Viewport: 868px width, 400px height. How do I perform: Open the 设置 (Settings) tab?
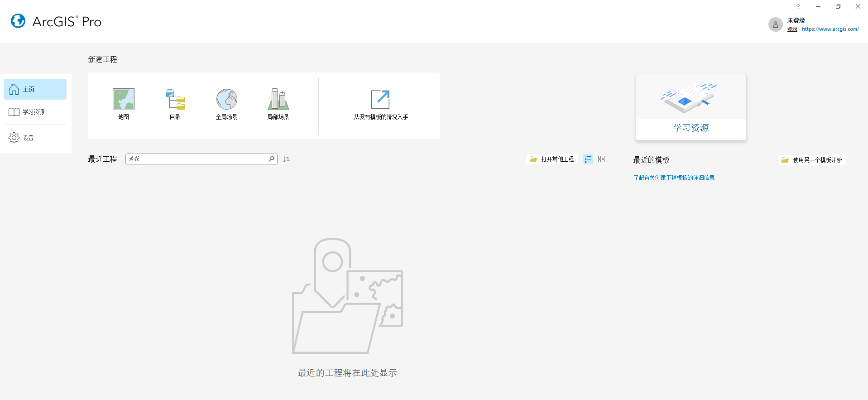(35, 138)
